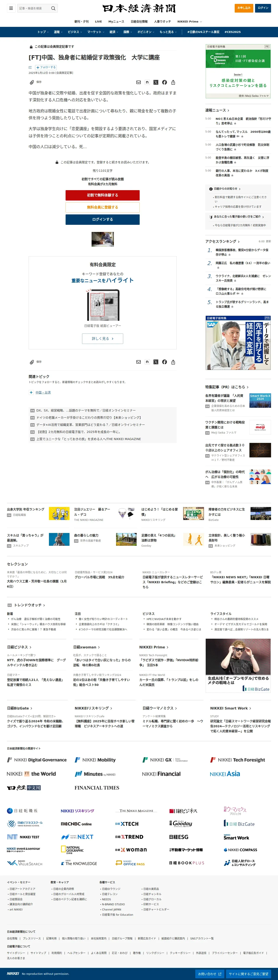
Task: Open 速報ニュース section chevron
Action: (x=228, y=110)
